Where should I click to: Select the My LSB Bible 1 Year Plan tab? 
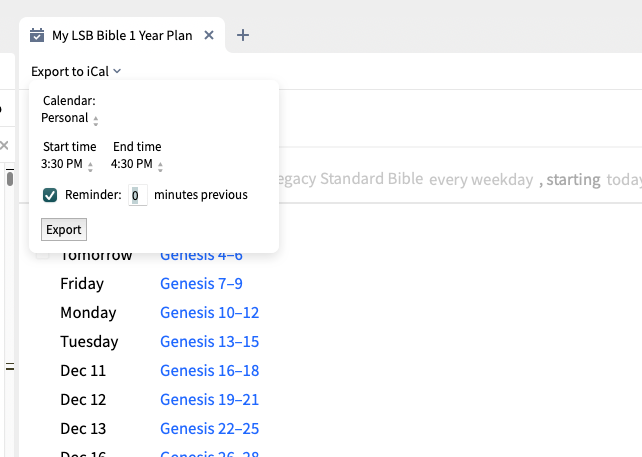pyautogui.click(x=121, y=35)
